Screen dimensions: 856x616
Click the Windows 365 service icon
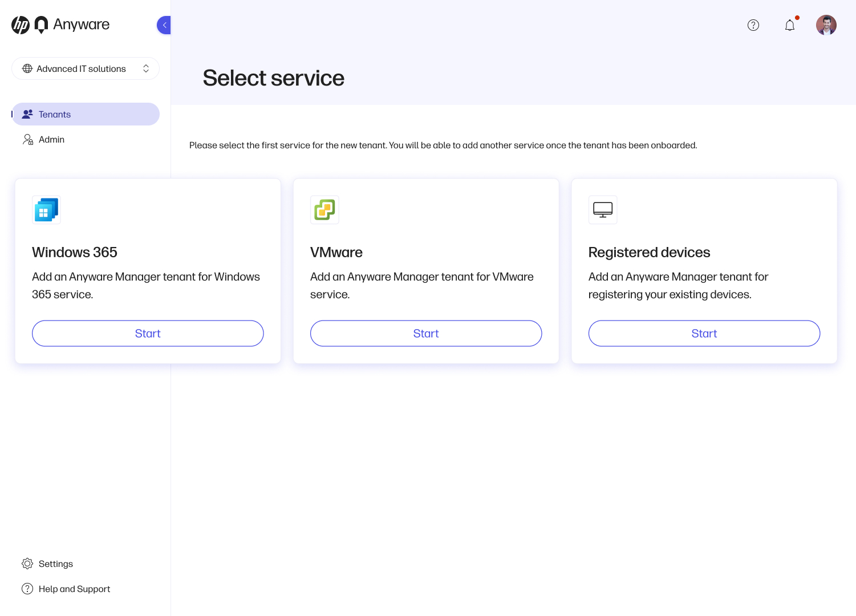46,210
